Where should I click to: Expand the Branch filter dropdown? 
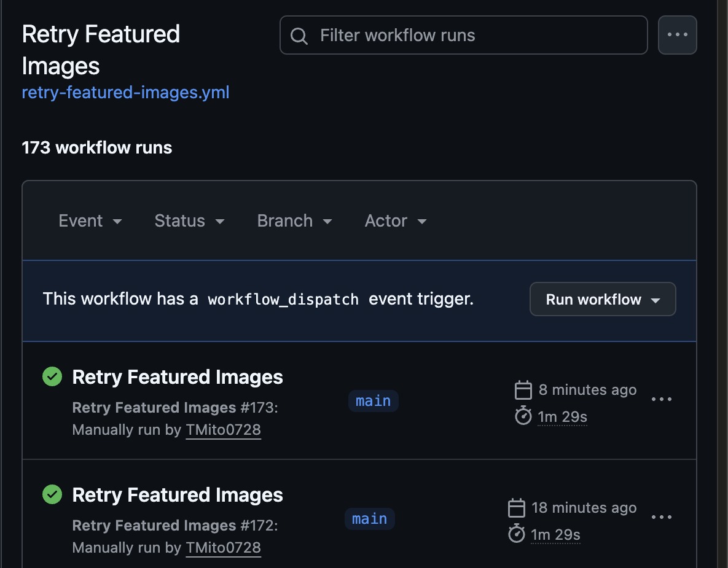click(294, 221)
